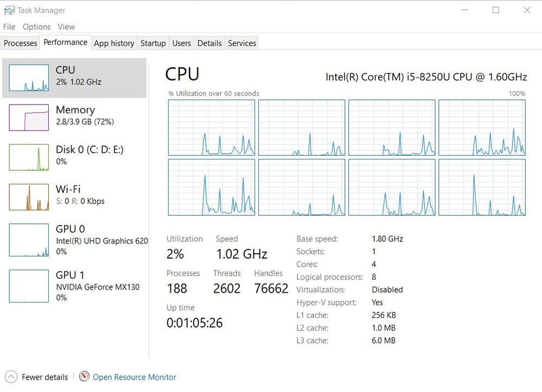Click the Disk 0 (C: D: E:) label

tap(90, 149)
